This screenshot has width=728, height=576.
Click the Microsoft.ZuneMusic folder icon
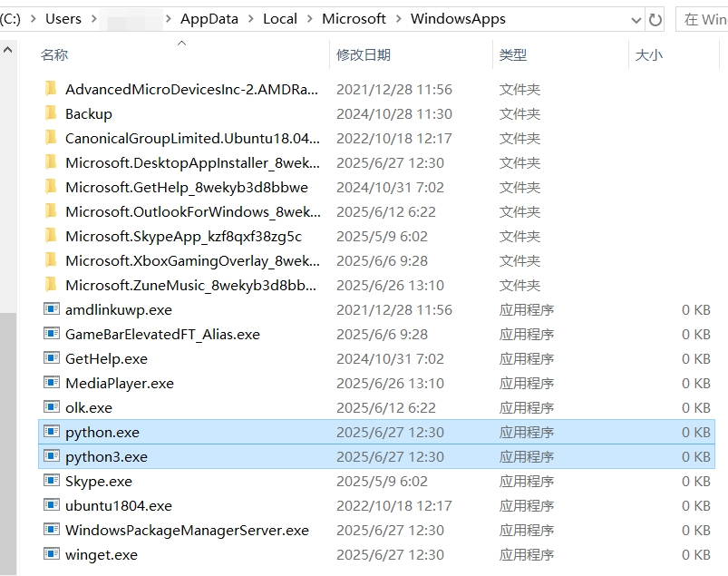51,284
